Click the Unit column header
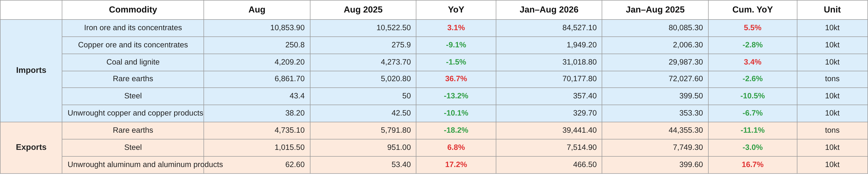Image resolution: width=868 pixels, height=179 pixels. click(832, 10)
